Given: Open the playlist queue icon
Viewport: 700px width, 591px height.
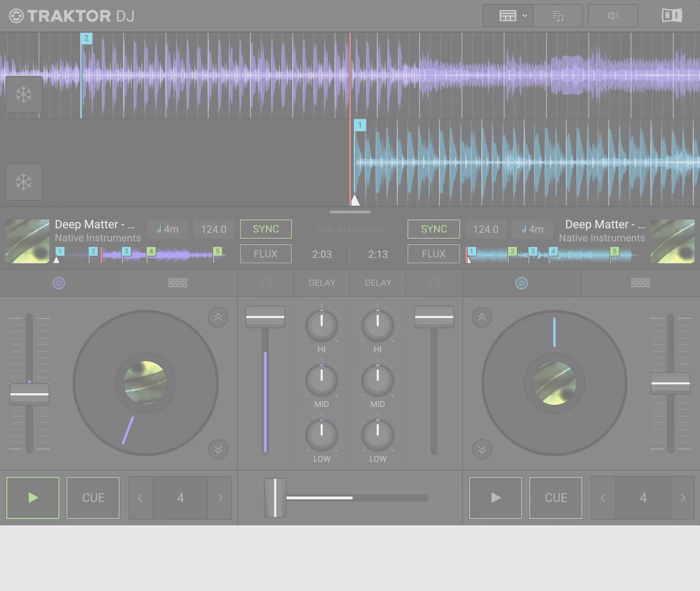Looking at the screenshot, I should coord(558,16).
